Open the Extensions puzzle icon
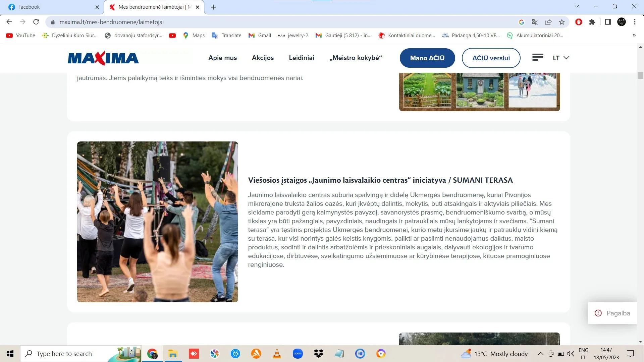The image size is (644, 362). click(592, 22)
